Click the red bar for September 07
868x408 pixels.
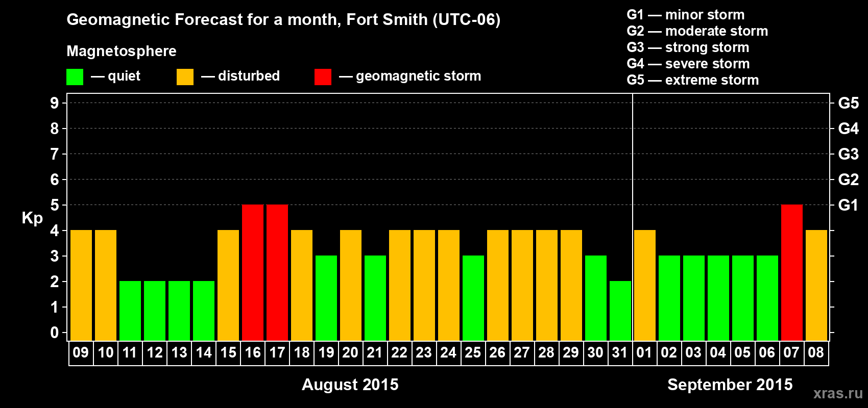point(792,272)
